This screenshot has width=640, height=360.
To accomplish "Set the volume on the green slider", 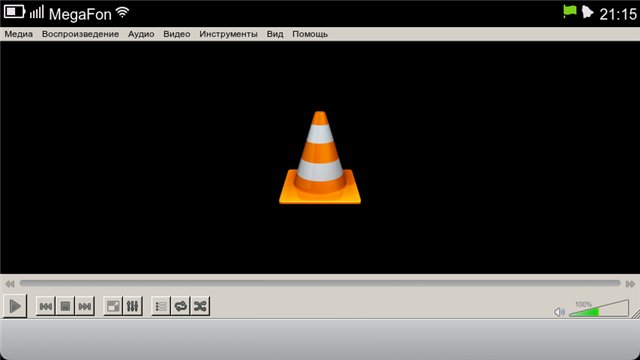I will pyautogui.click(x=599, y=309).
